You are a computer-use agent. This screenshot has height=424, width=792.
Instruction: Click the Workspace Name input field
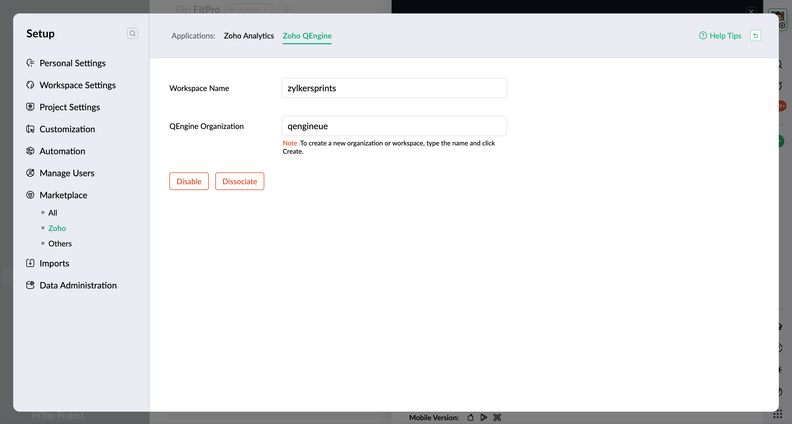tap(394, 88)
